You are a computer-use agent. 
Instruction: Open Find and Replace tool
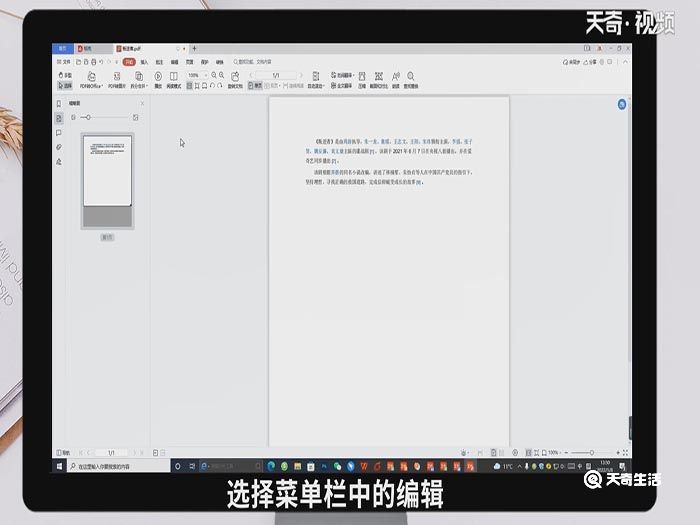411,80
